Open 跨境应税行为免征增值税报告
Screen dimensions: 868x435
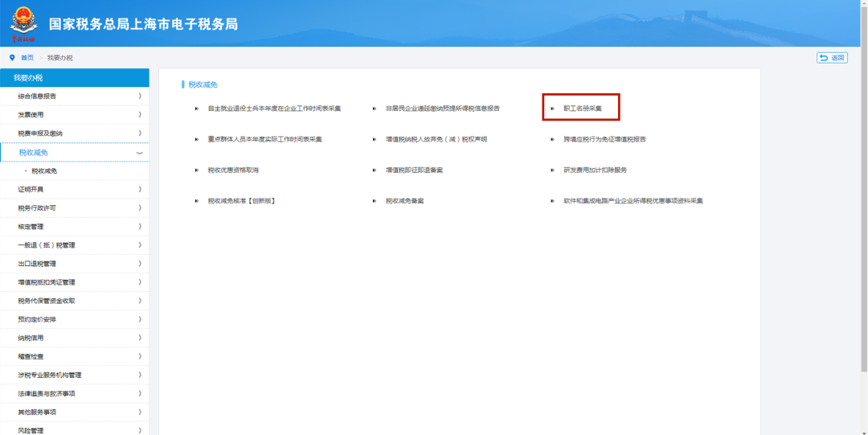604,140
